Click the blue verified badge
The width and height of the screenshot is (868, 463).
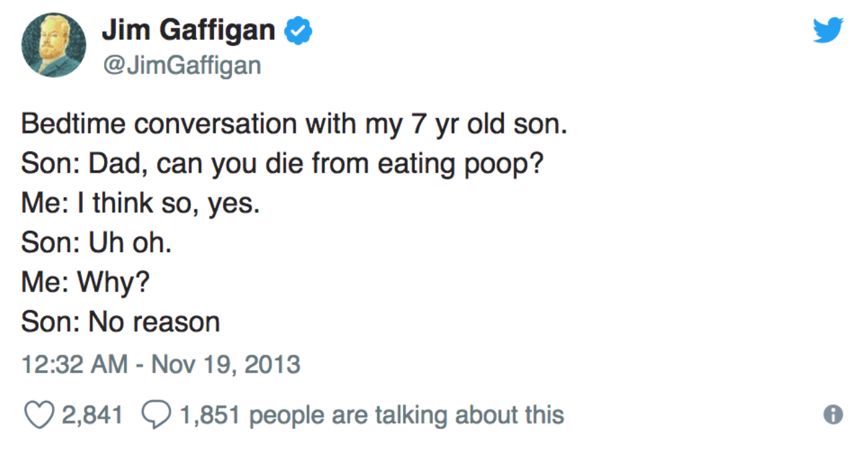click(300, 31)
